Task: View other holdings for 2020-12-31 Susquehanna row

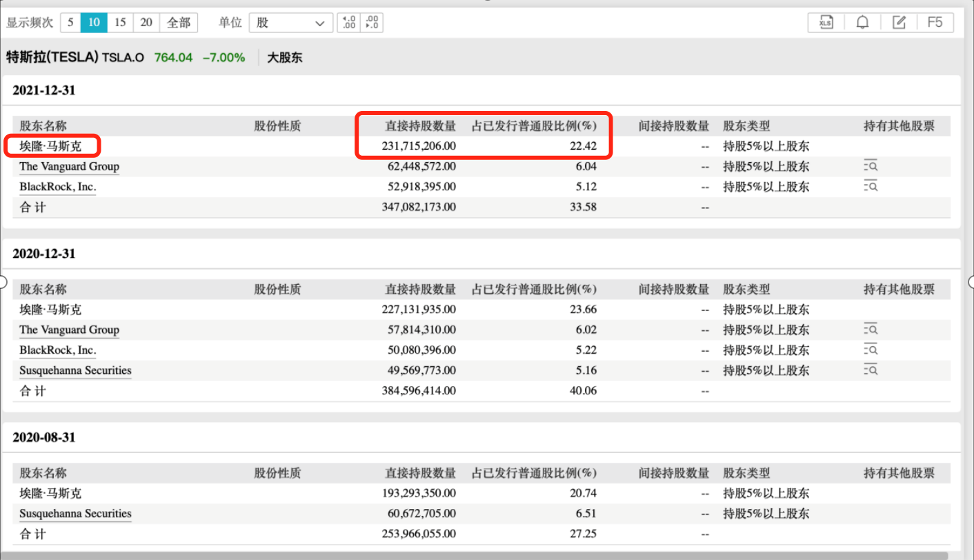Action: pyautogui.click(x=871, y=370)
